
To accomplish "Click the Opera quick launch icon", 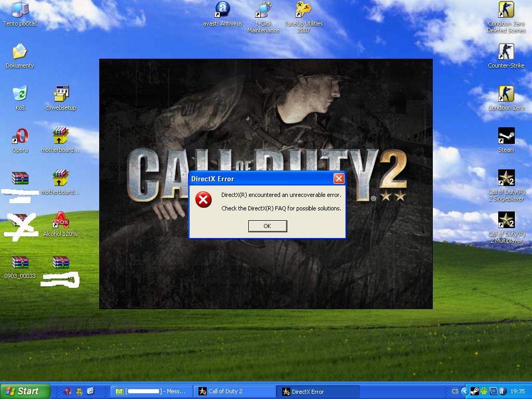I will (x=68, y=391).
